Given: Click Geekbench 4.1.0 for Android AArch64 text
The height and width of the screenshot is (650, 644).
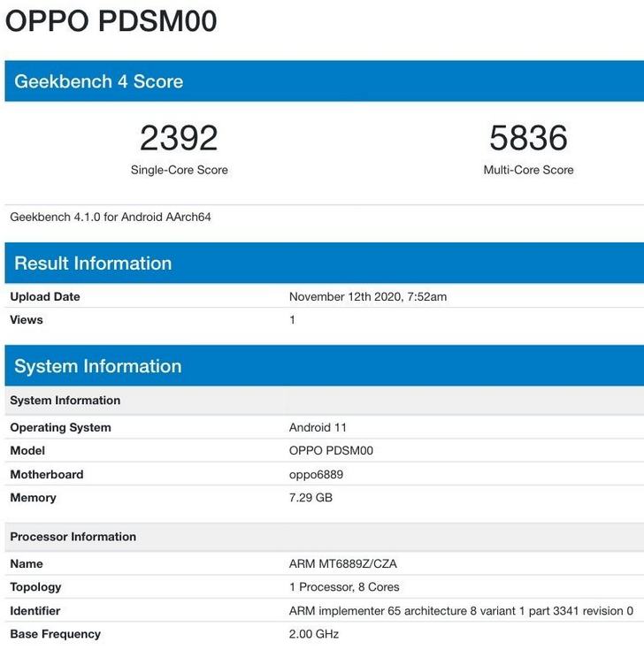Looking at the screenshot, I should pyautogui.click(x=111, y=217).
